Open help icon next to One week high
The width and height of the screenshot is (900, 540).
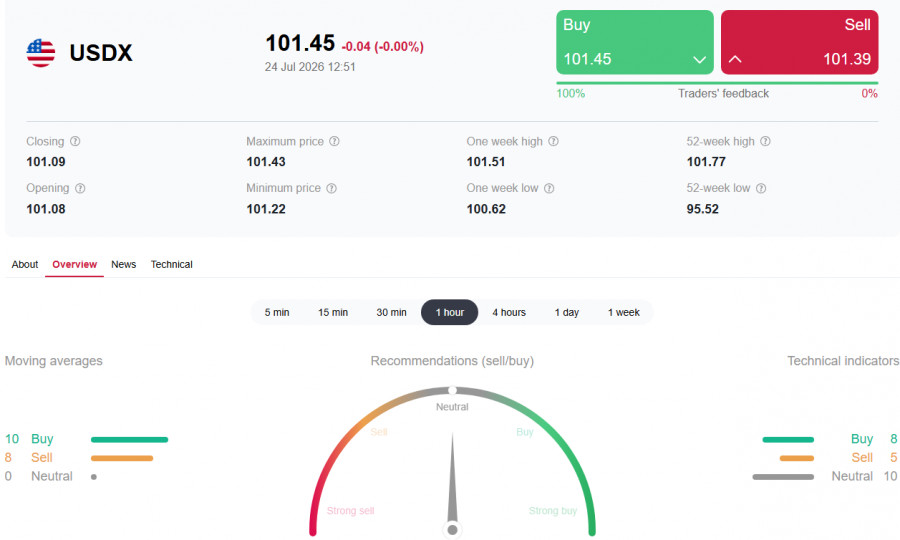553,141
